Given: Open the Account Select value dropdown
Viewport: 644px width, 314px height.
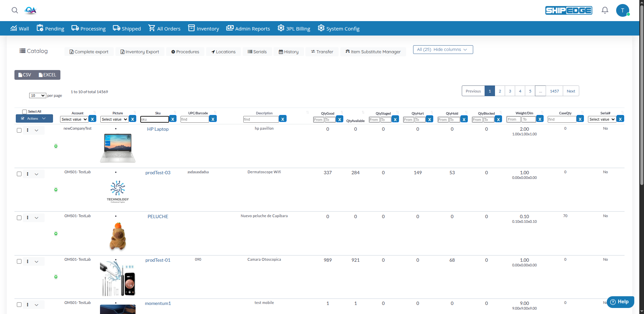Looking at the screenshot, I should tap(74, 119).
